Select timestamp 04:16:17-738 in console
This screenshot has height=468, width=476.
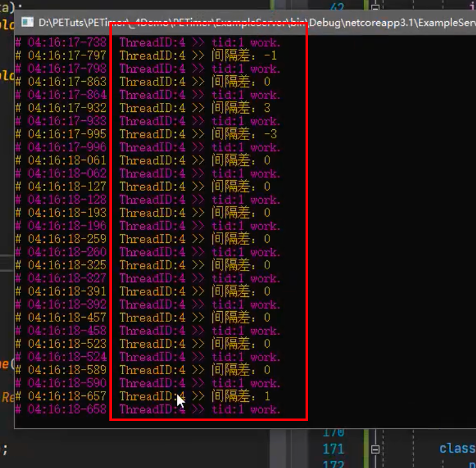coord(67,42)
